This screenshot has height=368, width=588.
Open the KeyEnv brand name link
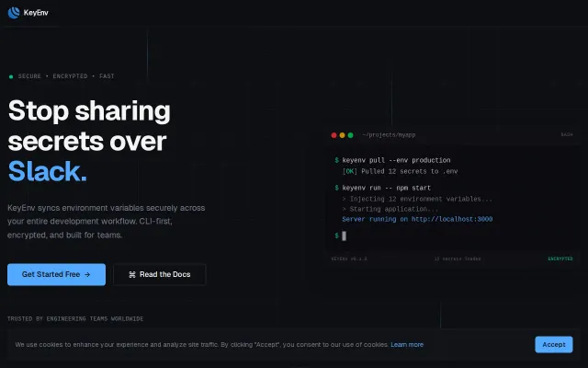pyautogui.click(x=36, y=13)
